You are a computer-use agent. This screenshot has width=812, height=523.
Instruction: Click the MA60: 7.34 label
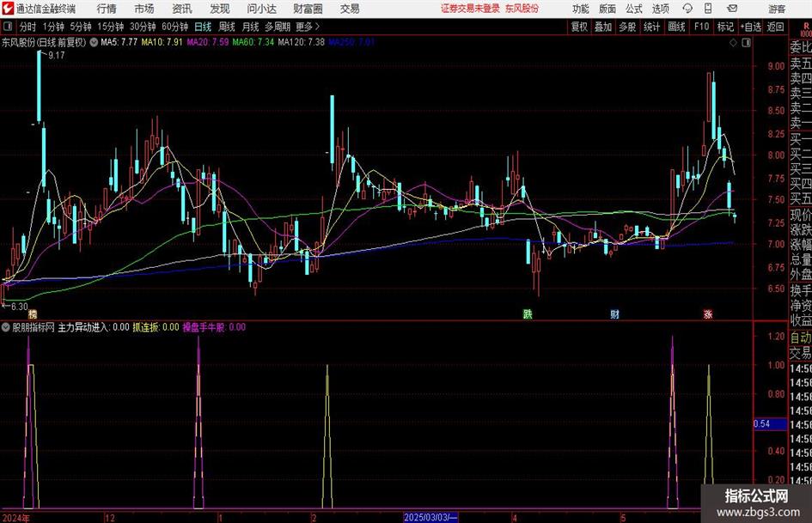point(253,42)
